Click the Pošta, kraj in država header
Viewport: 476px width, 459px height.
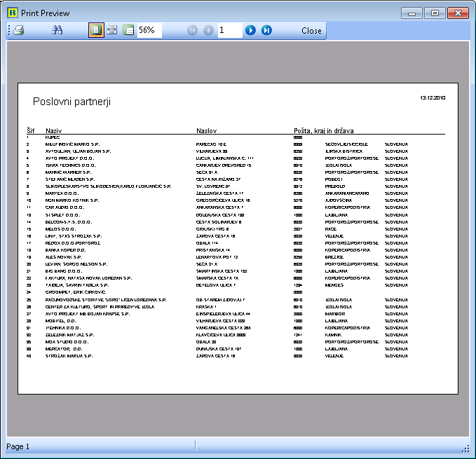click(x=324, y=131)
